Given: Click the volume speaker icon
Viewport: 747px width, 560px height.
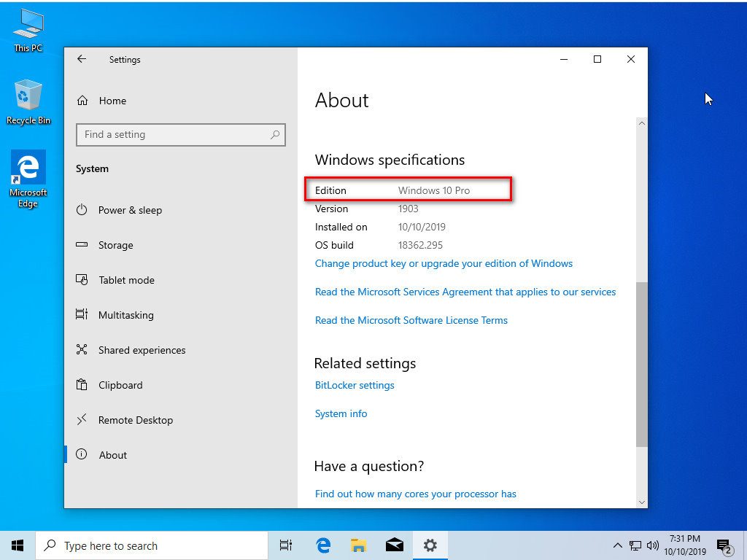Looking at the screenshot, I should (x=653, y=545).
